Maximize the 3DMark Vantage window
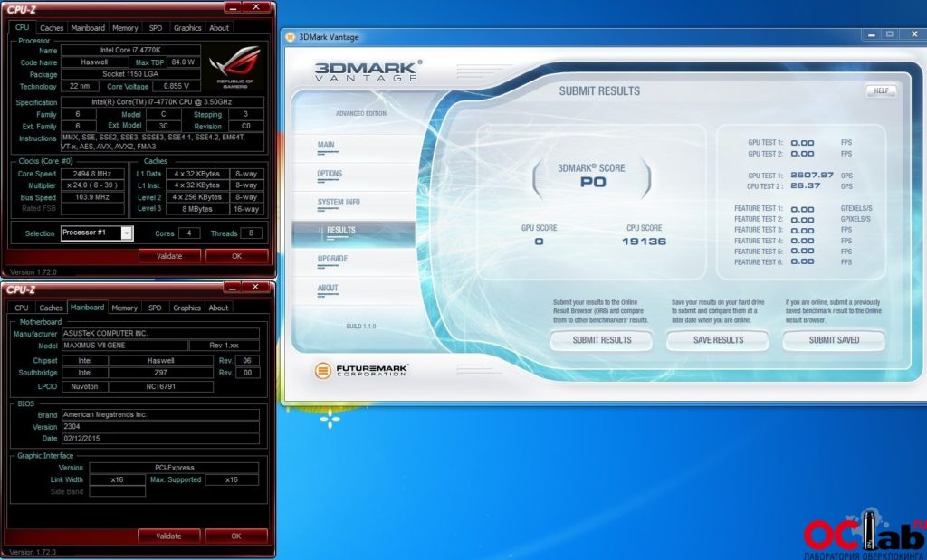 (x=889, y=35)
